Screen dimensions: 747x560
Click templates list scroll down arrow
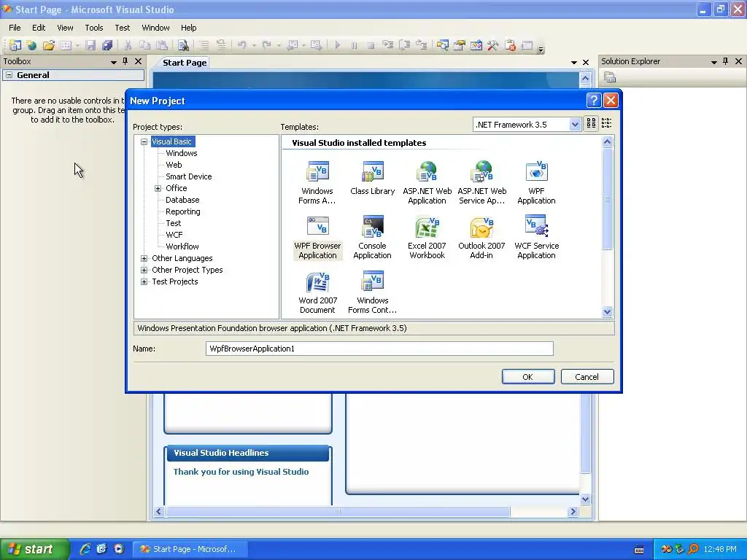pyautogui.click(x=607, y=312)
